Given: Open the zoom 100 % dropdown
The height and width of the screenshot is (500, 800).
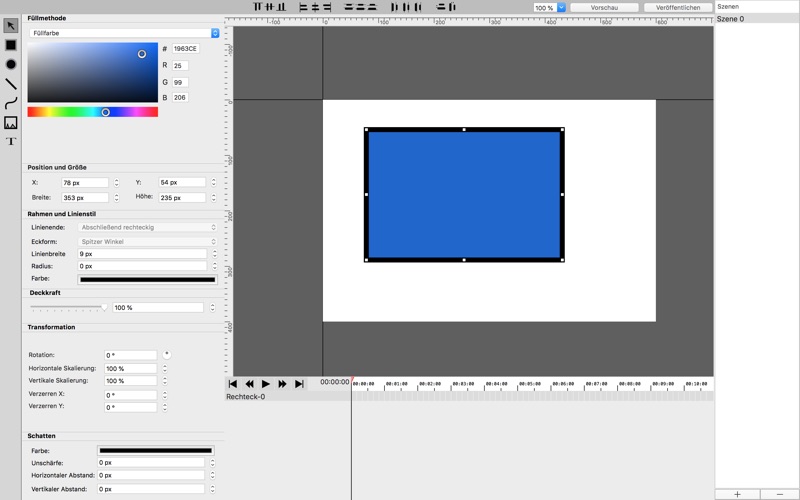Looking at the screenshot, I should pyautogui.click(x=549, y=8).
